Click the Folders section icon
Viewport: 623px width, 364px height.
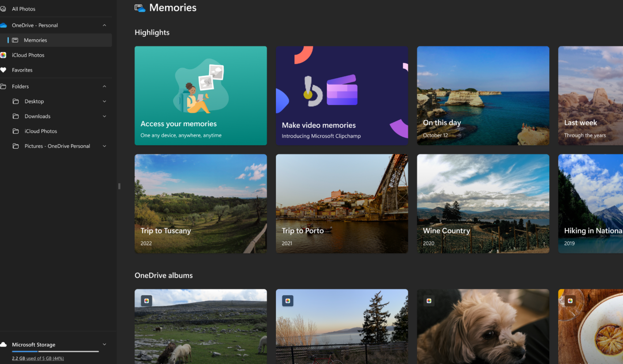point(3,86)
